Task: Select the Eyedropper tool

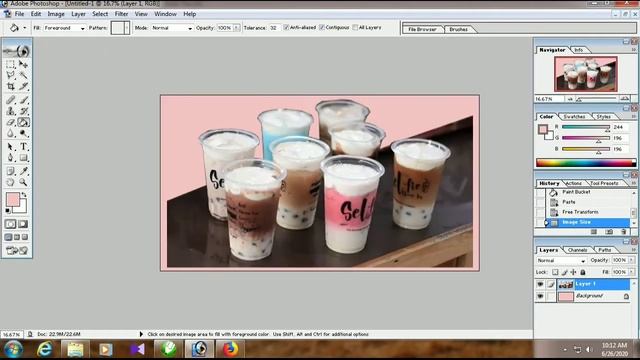Action: [x=23, y=171]
